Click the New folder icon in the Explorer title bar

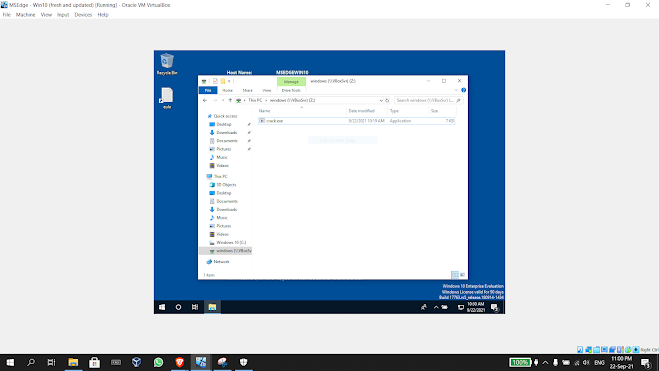pos(223,81)
